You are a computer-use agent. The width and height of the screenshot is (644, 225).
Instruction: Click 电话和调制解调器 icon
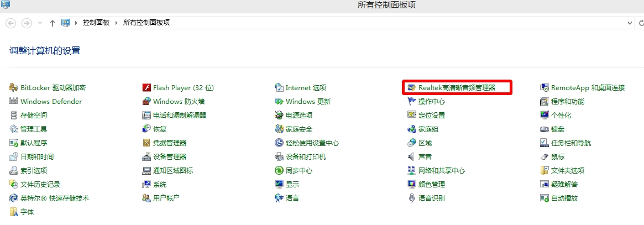point(146,116)
